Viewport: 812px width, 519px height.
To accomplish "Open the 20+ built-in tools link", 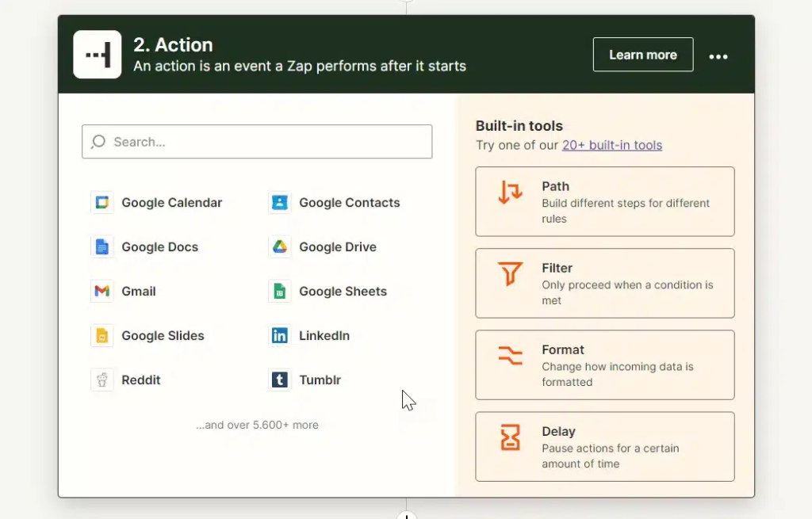I will tap(611, 145).
